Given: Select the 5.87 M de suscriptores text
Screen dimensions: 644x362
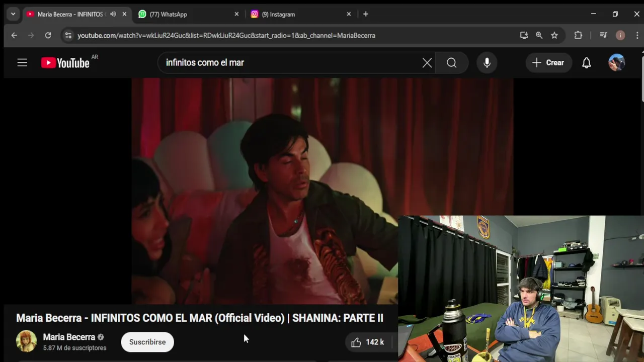Looking at the screenshot, I should point(75,348).
